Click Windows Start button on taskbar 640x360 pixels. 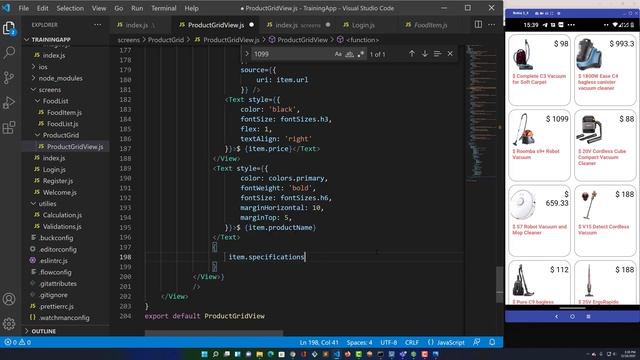[204, 354]
